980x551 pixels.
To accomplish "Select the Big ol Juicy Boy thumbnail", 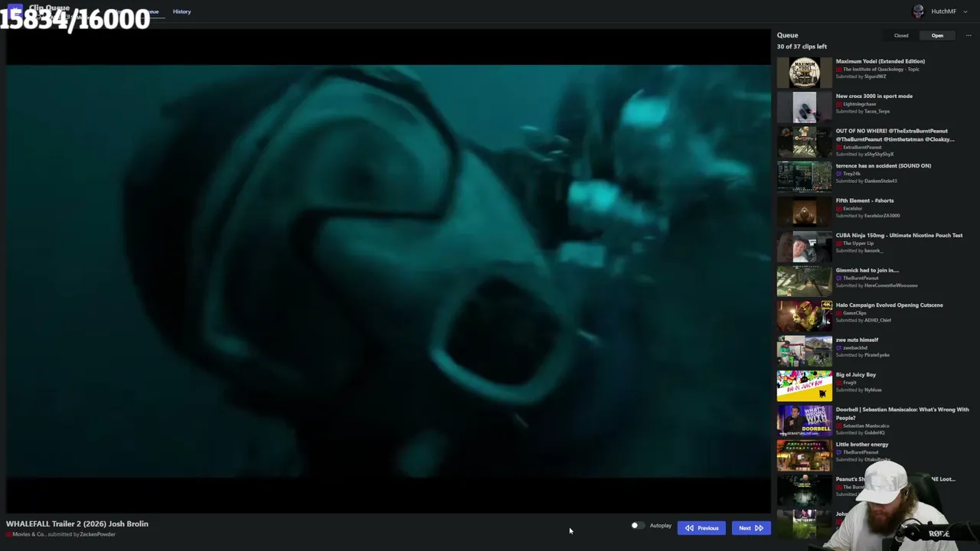I will [804, 386].
